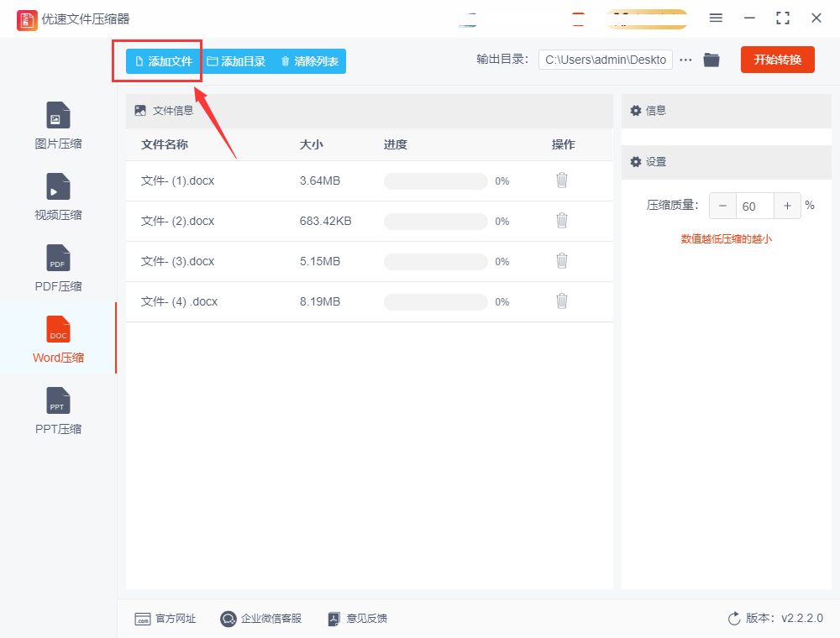Start conversion with the 开始转换 button
840x638 pixels.
(x=777, y=60)
